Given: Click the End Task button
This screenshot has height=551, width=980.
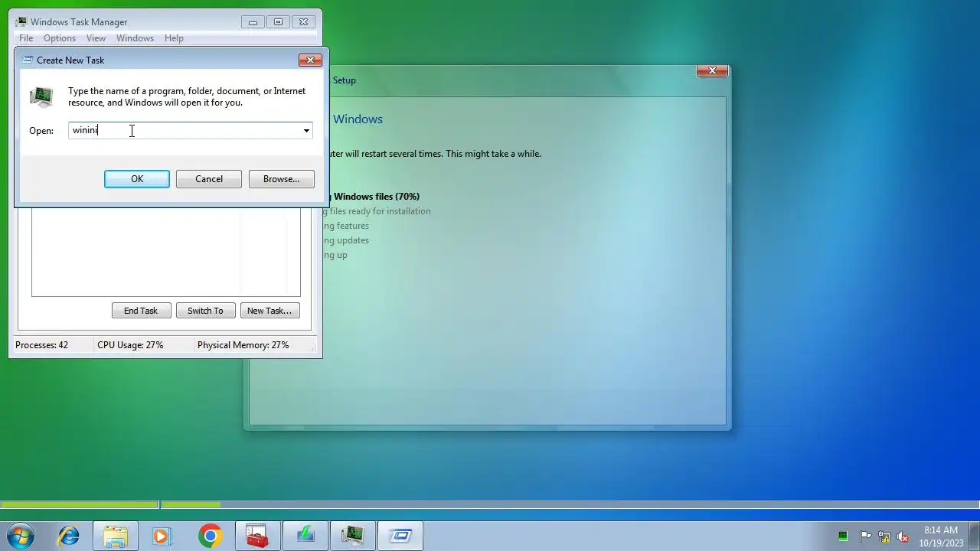Looking at the screenshot, I should pos(141,311).
